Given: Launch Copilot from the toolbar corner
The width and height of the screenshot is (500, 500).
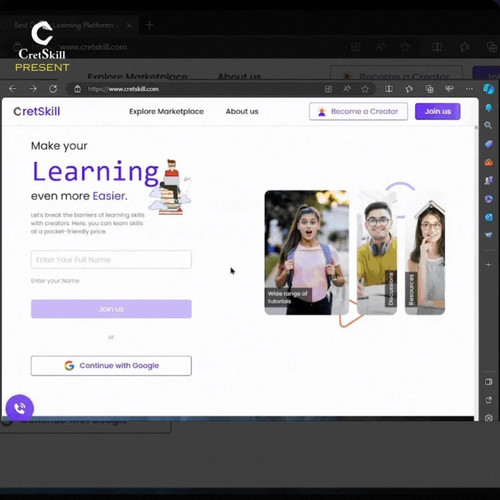Looking at the screenshot, I should (489, 89).
